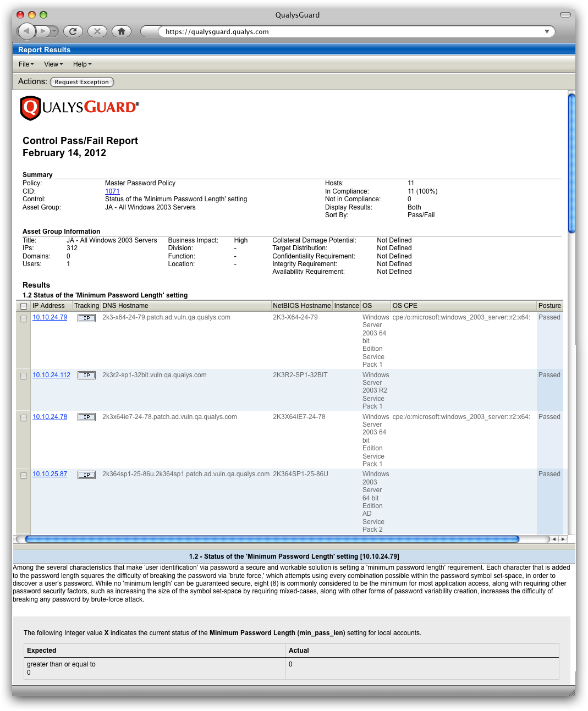Sort by the Instance column header

(347, 306)
